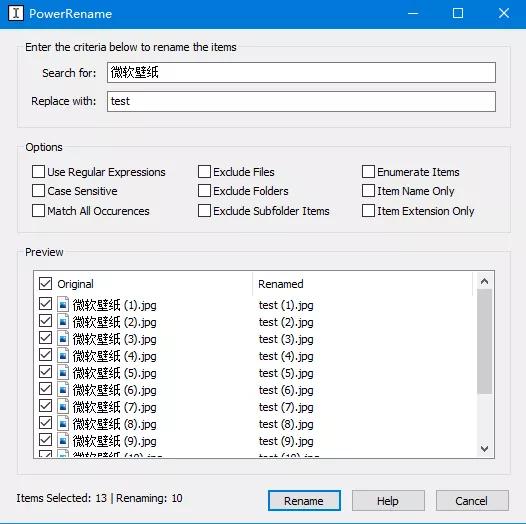Image resolution: width=526 pixels, height=524 pixels.
Task: Click the jpg file icon for 微软壁纸 (2).jpg
Action: pyautogui.click(x=63, y=321)
